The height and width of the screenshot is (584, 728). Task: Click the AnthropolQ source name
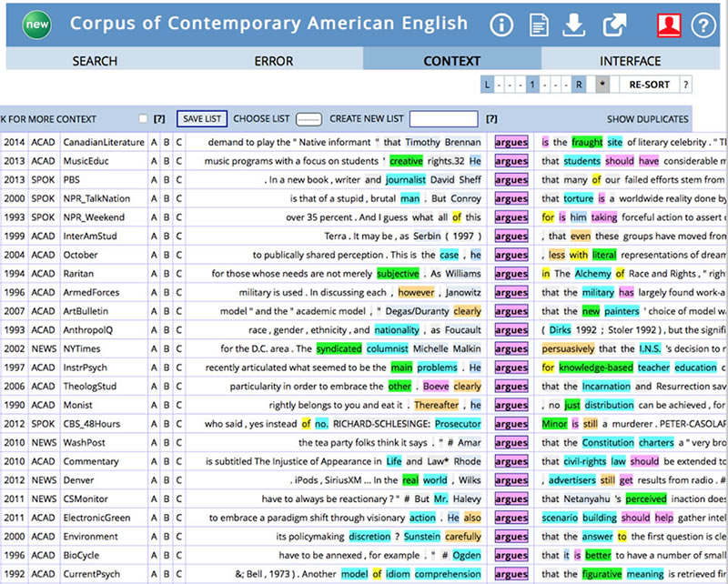coord(87,330)
